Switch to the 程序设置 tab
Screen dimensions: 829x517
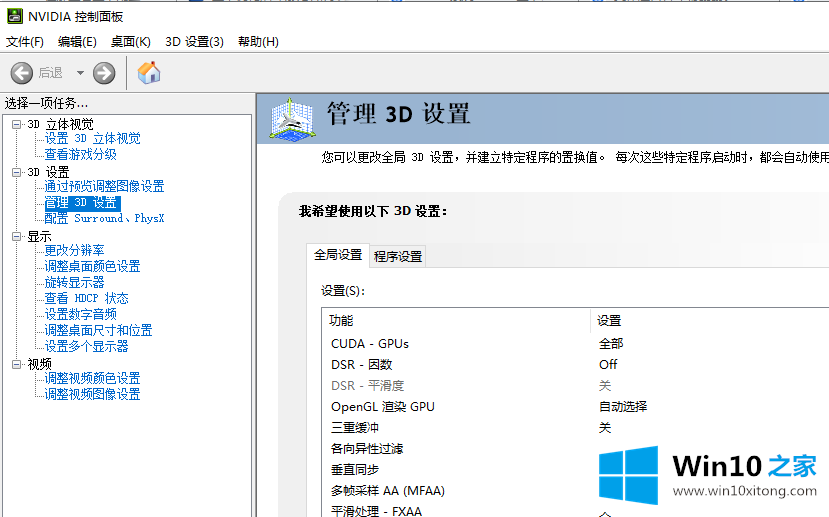398,257
